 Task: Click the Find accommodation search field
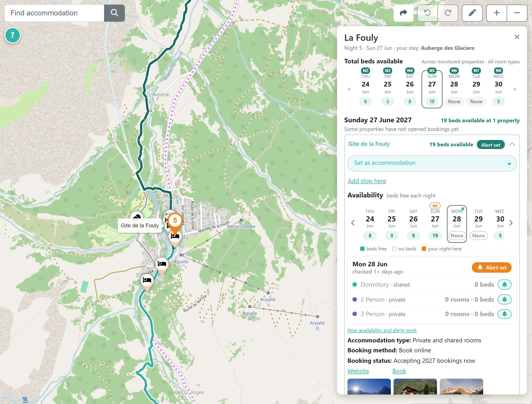[x=55, y=13]
